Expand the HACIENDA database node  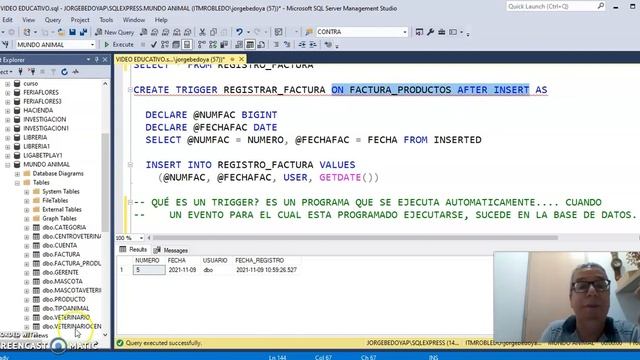click(7, 111)
